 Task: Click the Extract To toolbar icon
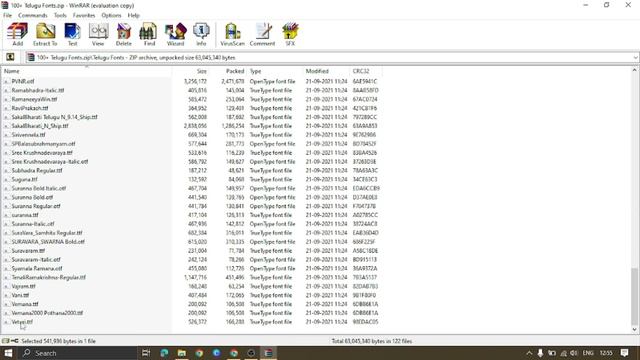click(45, 34)
